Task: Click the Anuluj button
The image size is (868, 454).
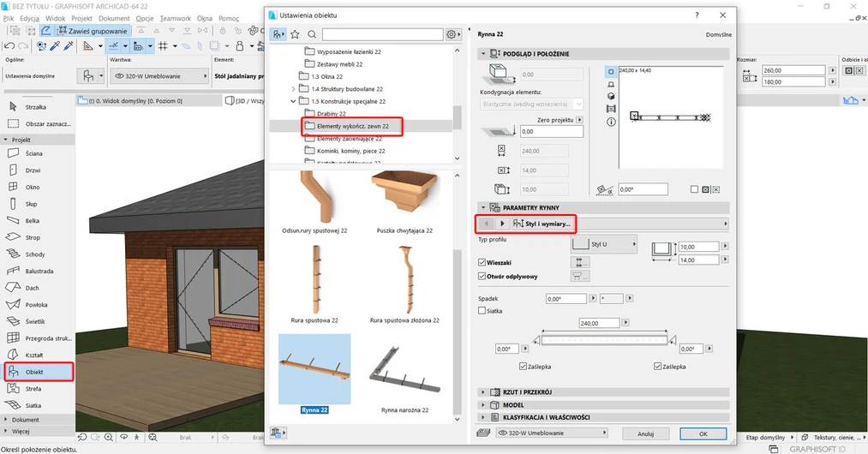Action: (x=645, y=433)
